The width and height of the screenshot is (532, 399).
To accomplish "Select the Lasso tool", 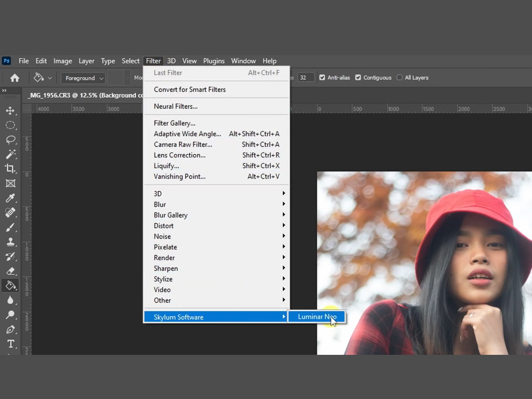I will click(x=10, y=140).
